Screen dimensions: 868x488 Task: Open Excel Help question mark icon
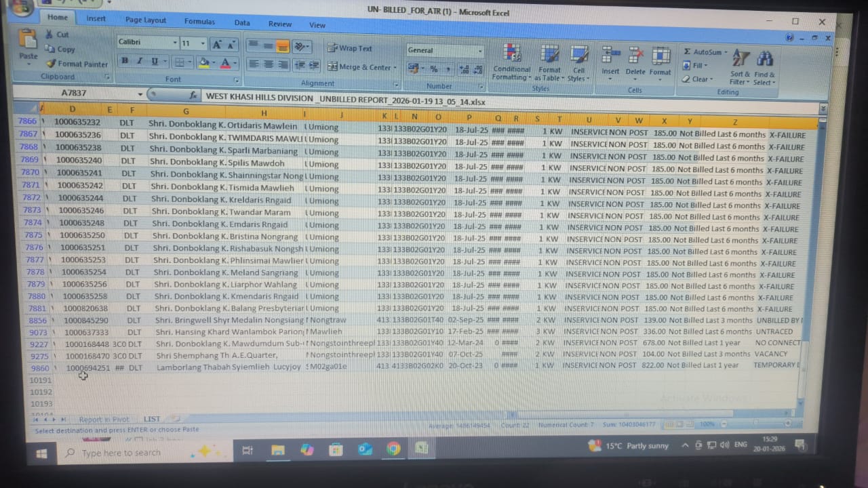pos(790,37)
